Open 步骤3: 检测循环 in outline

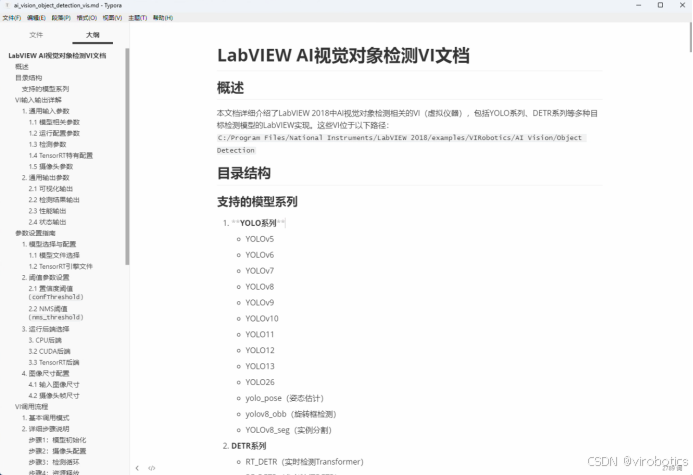tap(54, 462)
